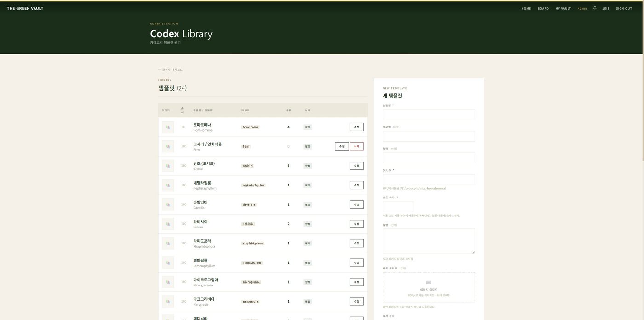The width and height of the screenshot is (644, 320).
Task: Click 수정 button for Microgramma row
Action: pos(356,282)
